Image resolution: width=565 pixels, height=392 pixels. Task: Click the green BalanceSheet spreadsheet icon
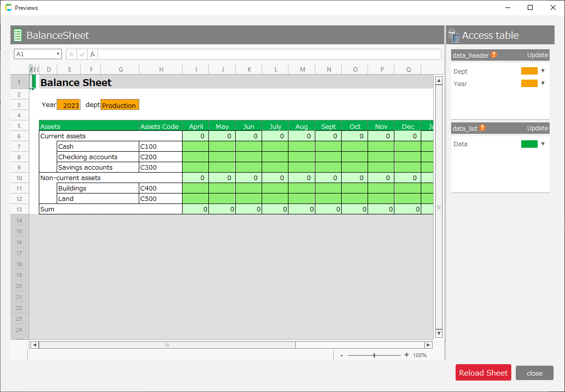pos(18,35)
